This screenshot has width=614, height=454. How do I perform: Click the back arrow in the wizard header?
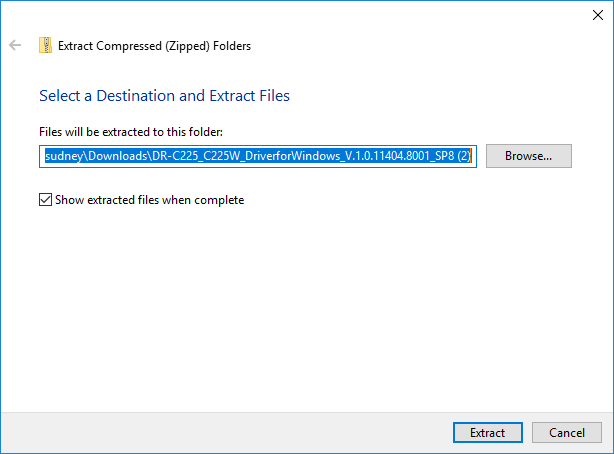pos(15,45)
